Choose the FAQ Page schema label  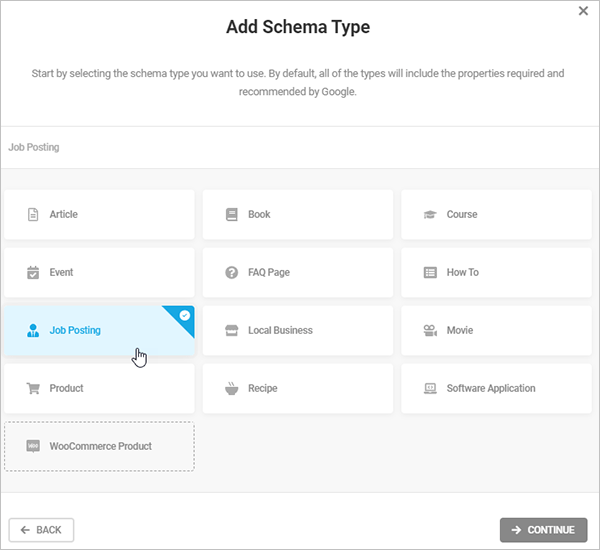[x=269, y=273]
